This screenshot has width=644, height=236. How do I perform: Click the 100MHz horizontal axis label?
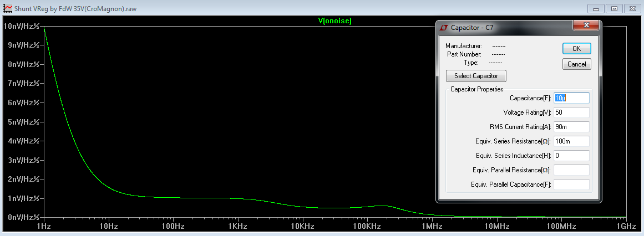561,226
